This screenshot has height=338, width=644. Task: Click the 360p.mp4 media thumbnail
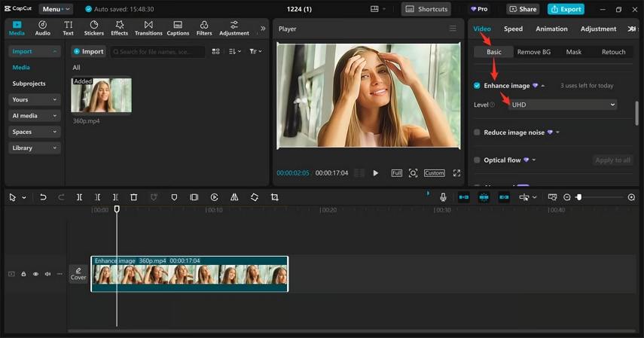[102, 95]
